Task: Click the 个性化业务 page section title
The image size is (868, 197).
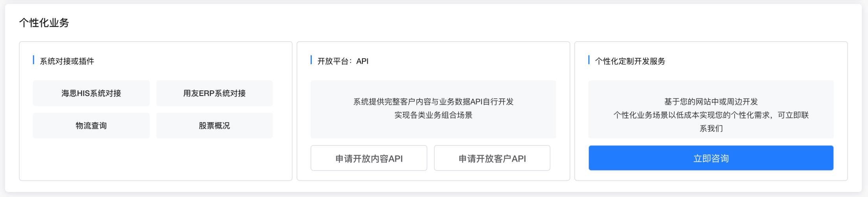Action: pos(44,23)
